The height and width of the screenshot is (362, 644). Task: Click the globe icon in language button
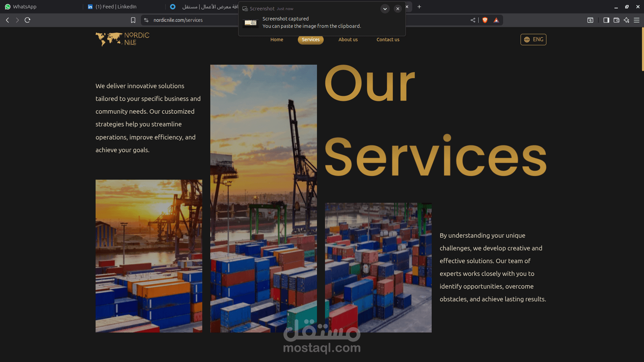click(527, 40)
